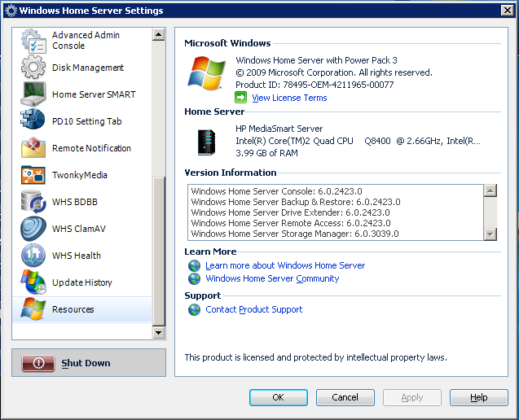The height and width of the screenshot is (420, 519).
Task: Open the Contact Product Support link
Action: (254, 309)
